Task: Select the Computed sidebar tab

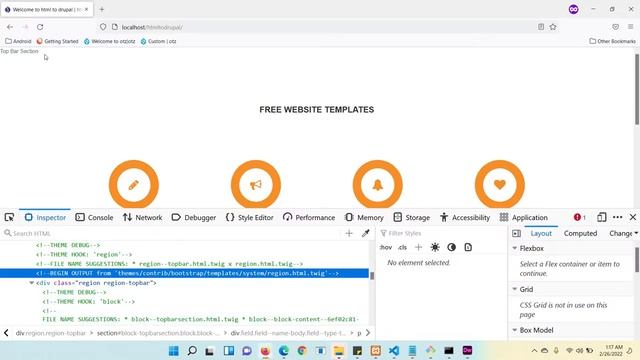Action: (x=580, y=233)
